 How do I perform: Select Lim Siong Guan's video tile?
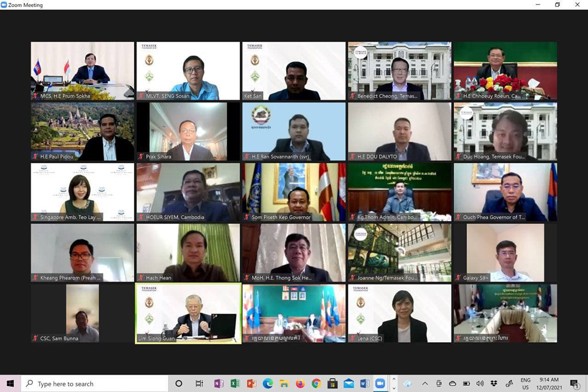point(188,313)
